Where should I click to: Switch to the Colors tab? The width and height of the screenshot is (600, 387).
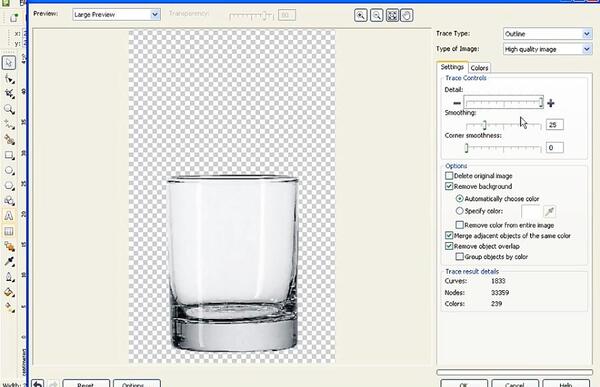tap(479, 68)
